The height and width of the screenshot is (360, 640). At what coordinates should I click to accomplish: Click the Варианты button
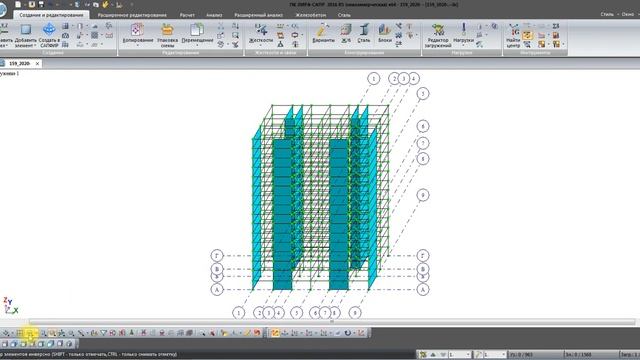point(323,33)
